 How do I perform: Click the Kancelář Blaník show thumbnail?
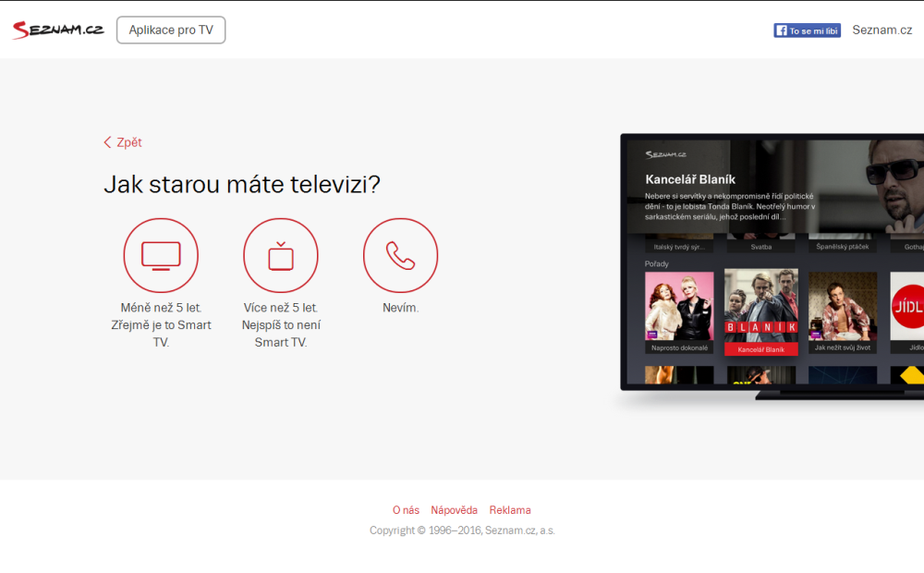[760, 306]
